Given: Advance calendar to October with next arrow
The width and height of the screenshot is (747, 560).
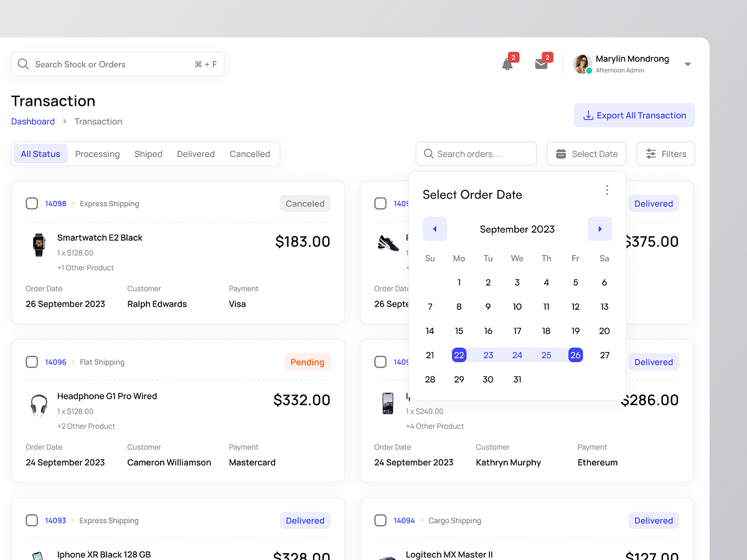Looking at the screenshot, I should tap(599, 229).
